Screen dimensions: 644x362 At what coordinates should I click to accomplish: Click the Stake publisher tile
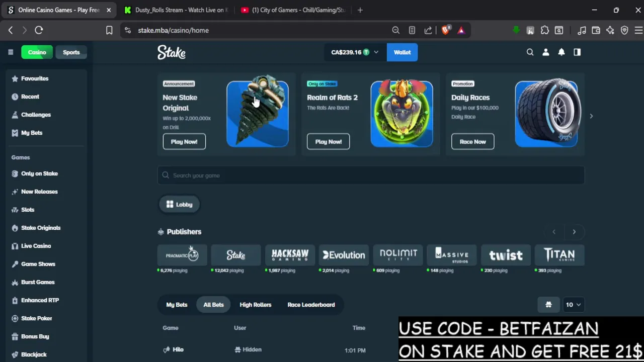click(x=236, y=255)
